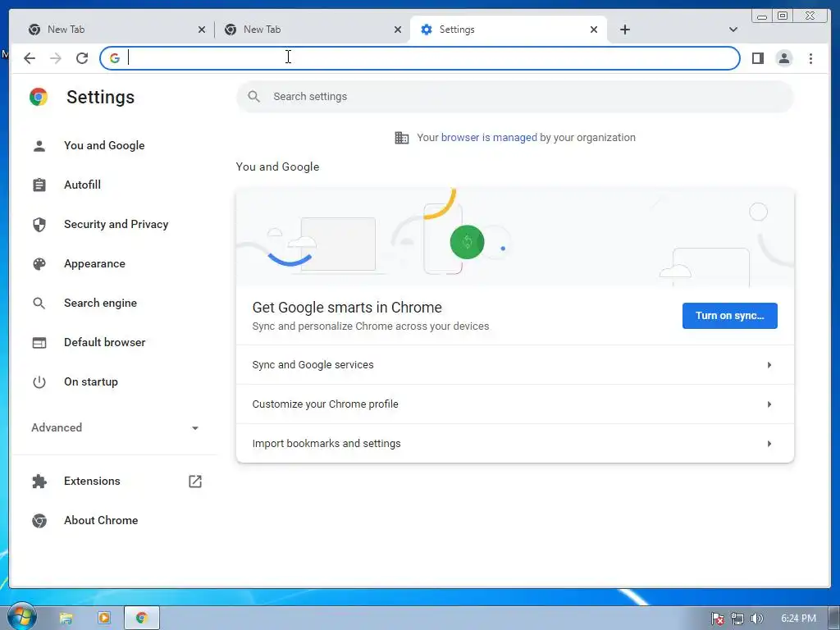Open the Windows Start menu
Viewport: 840px width, 630px height.
[x=21, y=617]
